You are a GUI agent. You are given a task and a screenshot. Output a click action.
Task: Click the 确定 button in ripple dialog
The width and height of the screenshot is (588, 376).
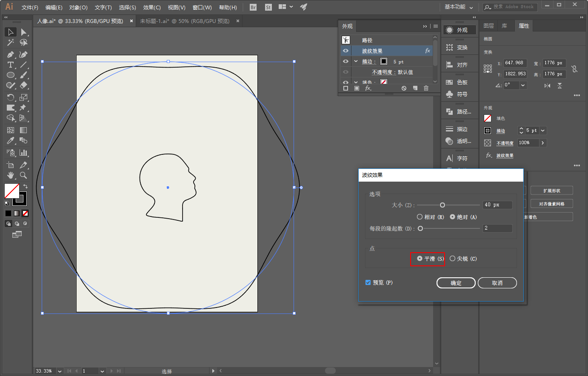click(x=456, y=283)
